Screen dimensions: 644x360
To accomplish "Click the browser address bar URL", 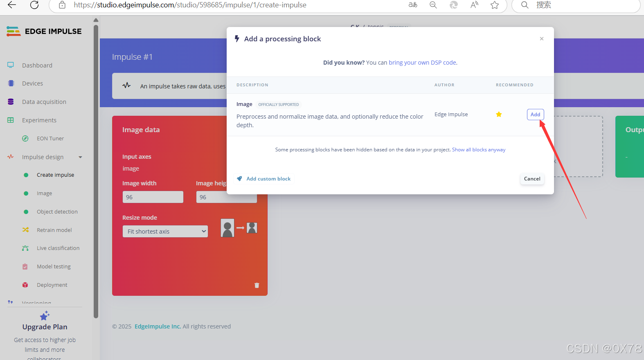I will point(190,5).
